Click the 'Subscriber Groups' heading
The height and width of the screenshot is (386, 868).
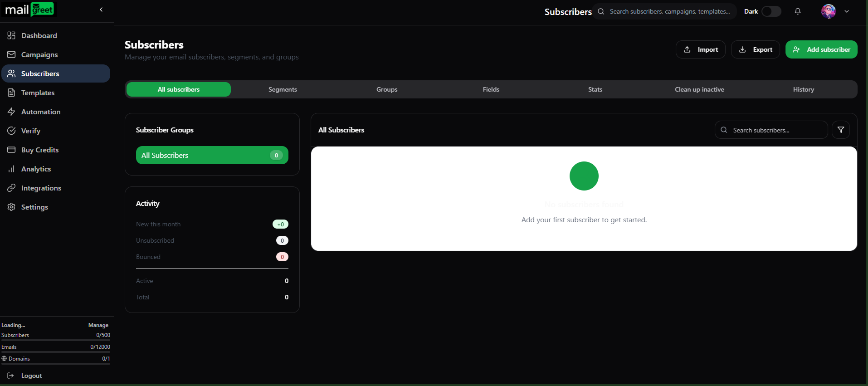(x=165, y=130)
